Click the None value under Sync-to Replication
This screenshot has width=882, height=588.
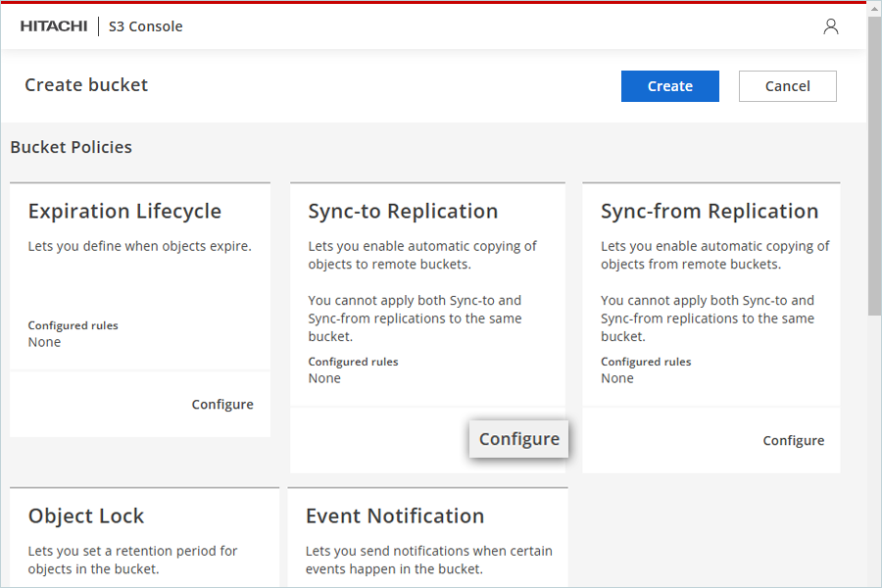click(324, 378)
